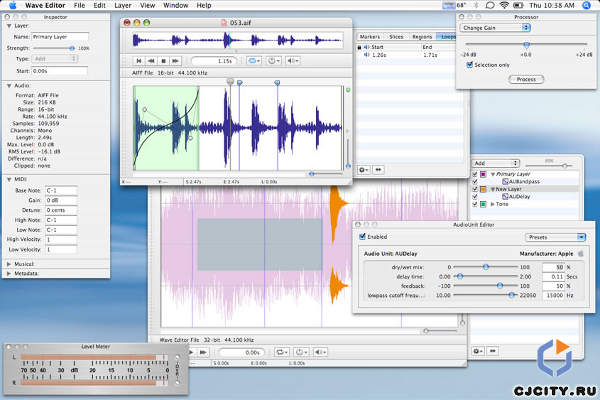Click the dry/wet mix slider

point(485,267)
